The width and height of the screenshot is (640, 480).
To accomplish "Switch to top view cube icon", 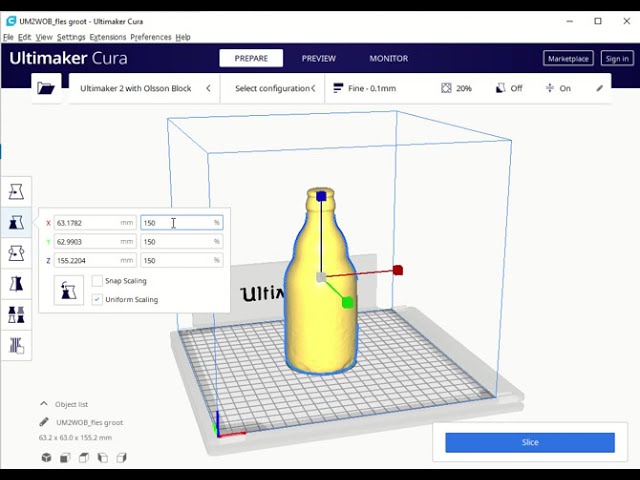I will pyautogui.click(x=84, y=458).
